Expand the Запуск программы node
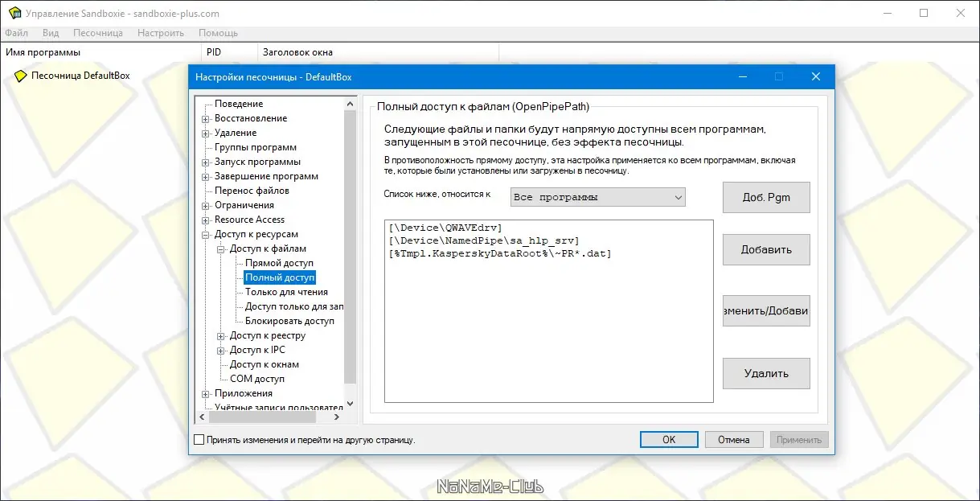This screenshot has height=501, width=980. click(206, 162)
